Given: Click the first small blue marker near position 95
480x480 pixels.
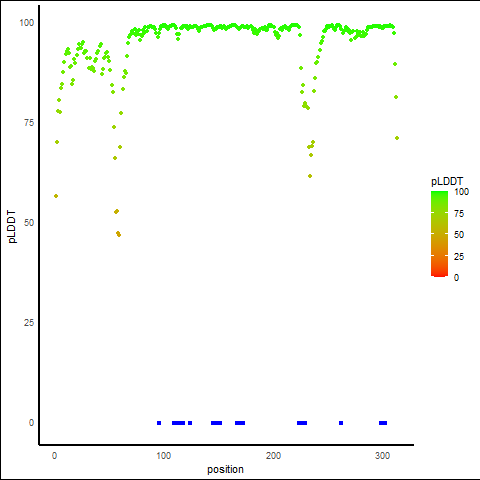Looking at the screenshot, I should point(159,423).
